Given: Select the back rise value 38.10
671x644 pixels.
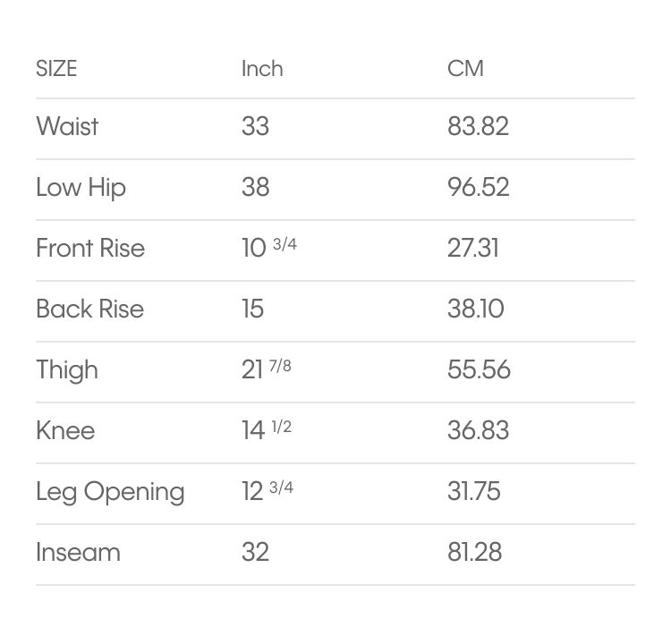Looking at the screenshot, I should 476,309.
